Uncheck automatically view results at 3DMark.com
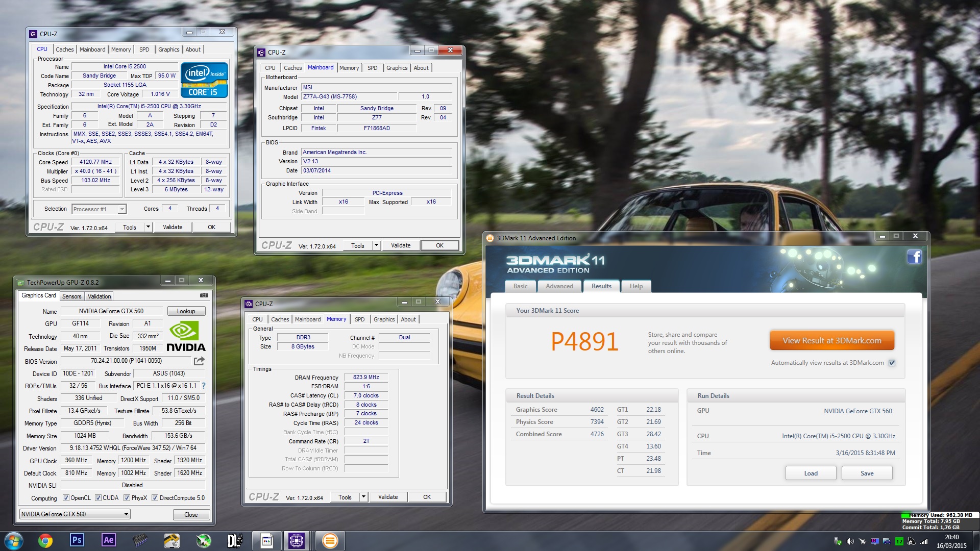Image resolution: width=980 pixels, height=551 pixels. (x=892, y=363)
